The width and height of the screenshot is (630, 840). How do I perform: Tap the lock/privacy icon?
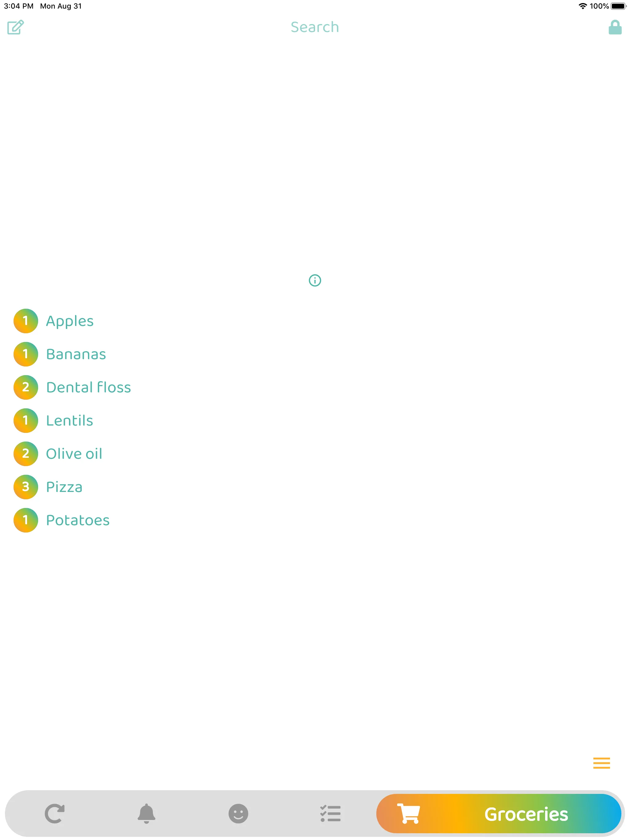tap(615, 28)
